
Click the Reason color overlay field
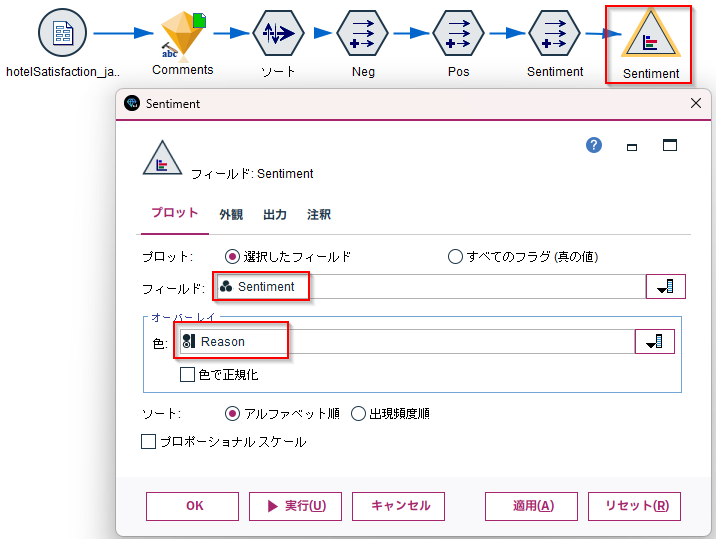coord(407,342)
